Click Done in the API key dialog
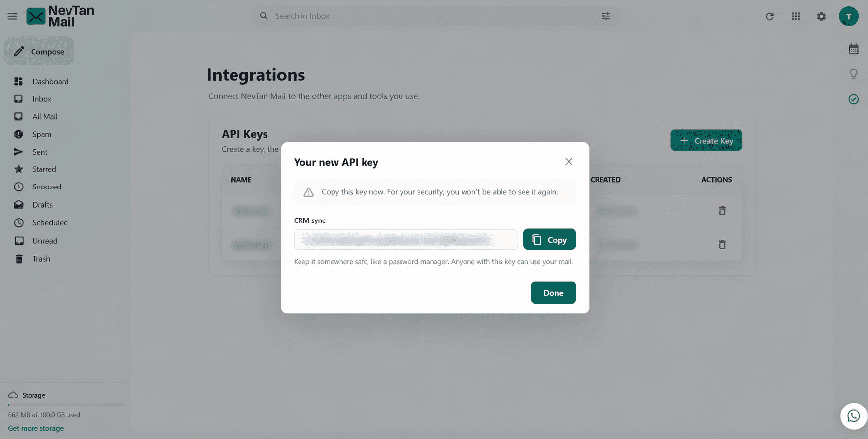 tap(553, 293)
